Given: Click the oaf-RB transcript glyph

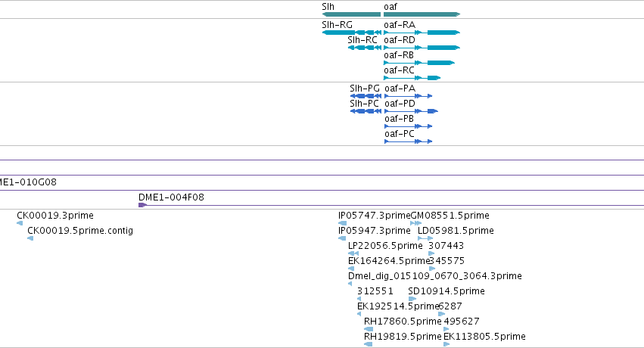Looking at the screenshot, I should pos(419,63).
